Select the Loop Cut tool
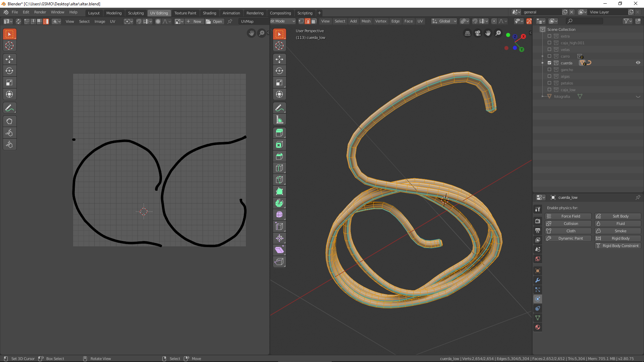This screenshot has height=362, width=644. [x=279, y=168]
